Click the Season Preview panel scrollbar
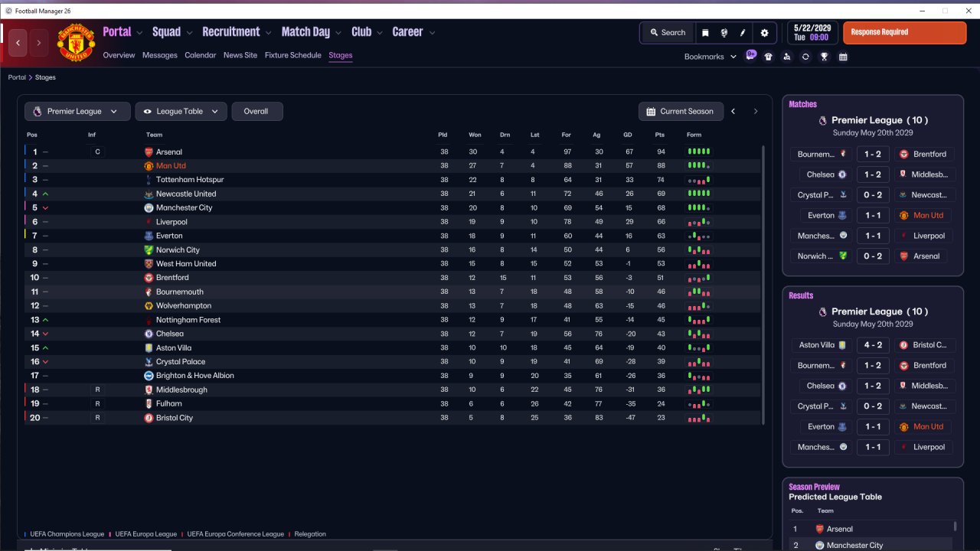 [x=955, y=526]
